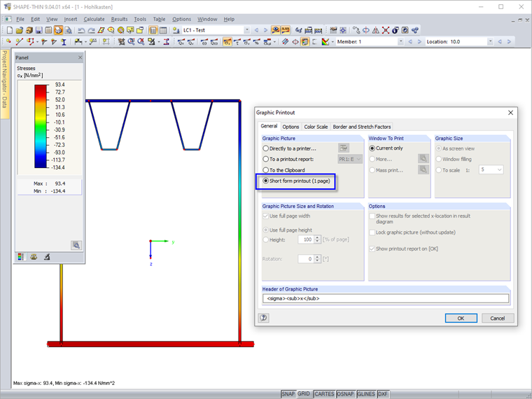Expand dropdown arrow next to color results icon
This screenshot has height=399, width=532.
coord(332,42)
